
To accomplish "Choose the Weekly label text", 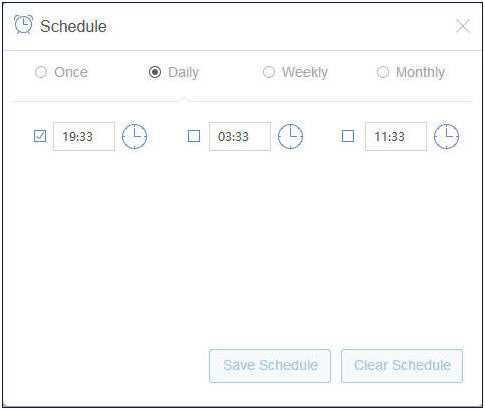I will point(305,72).
